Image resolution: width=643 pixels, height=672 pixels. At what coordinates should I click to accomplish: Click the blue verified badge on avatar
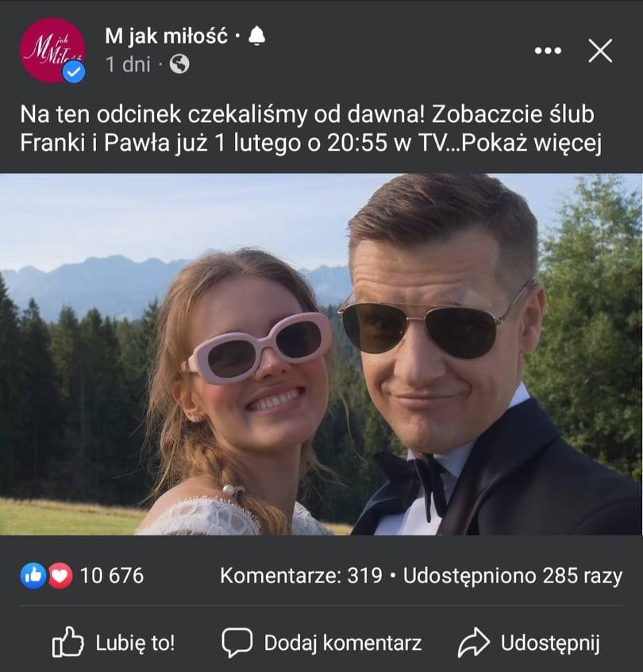click(x=74, y=72)
